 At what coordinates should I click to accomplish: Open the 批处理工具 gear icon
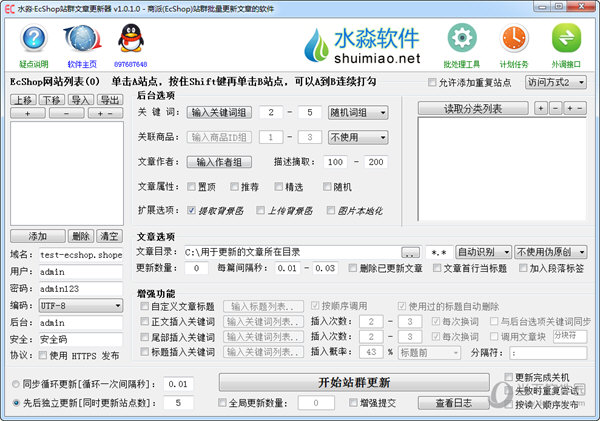tap(462, 38)
